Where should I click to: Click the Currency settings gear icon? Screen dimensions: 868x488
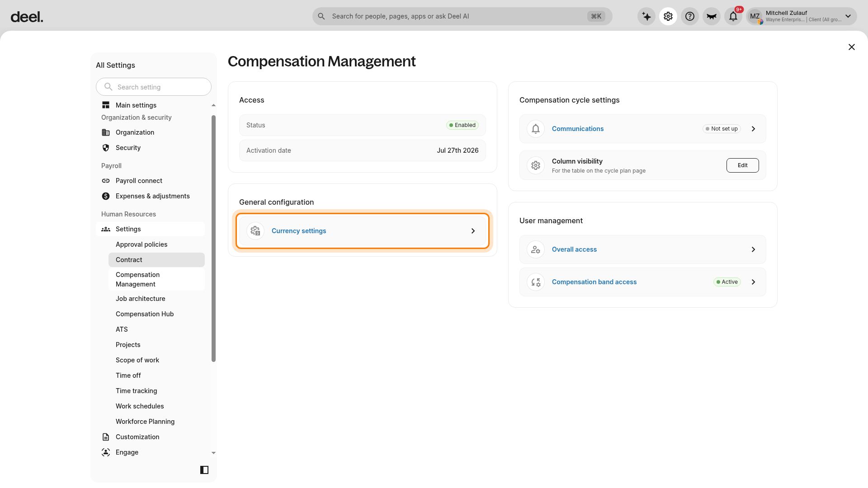click(x=255, y=231)
